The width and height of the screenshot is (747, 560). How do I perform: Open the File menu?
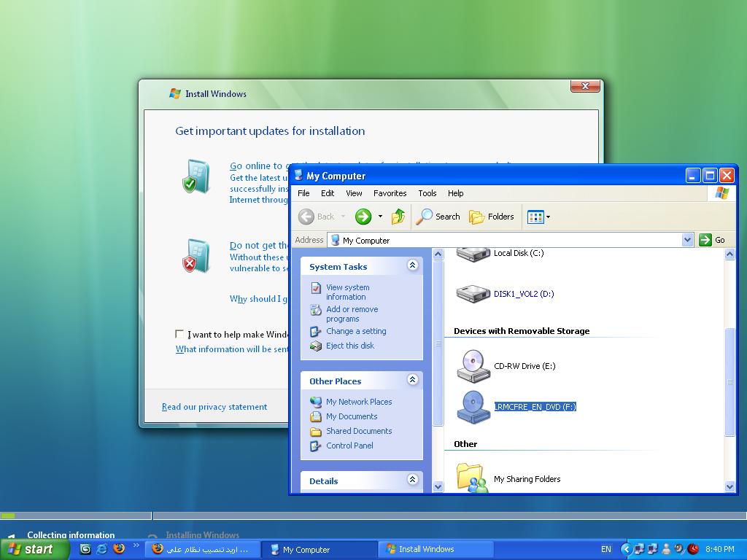tap(303, 193)
